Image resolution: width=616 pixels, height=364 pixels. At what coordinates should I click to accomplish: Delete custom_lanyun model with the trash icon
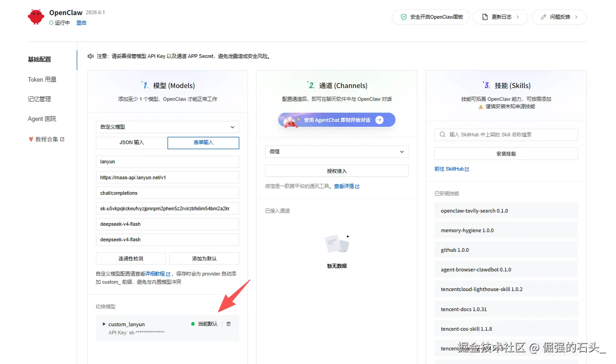click(x=229, y=324)
